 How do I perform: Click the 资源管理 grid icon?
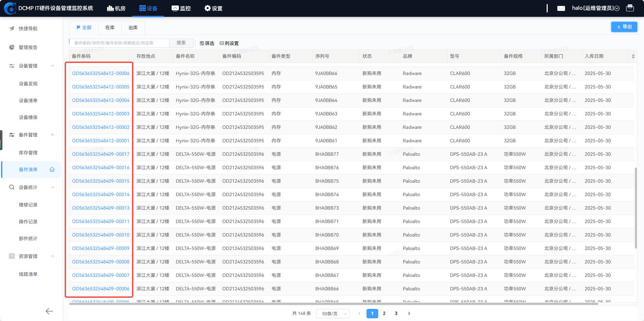click(12, 256)
